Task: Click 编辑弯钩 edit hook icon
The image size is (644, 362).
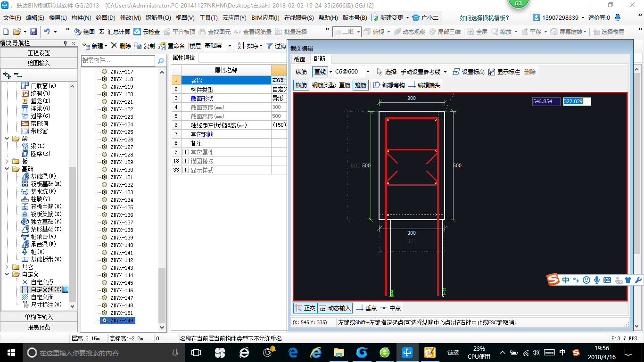Action: [389, 85]
